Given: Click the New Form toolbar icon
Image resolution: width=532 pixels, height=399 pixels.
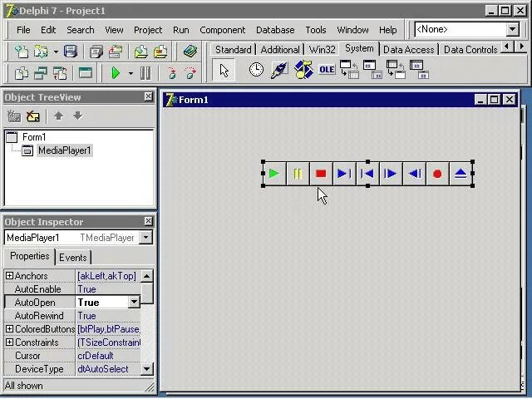Looking at the screenshot, I should point(86,73).
